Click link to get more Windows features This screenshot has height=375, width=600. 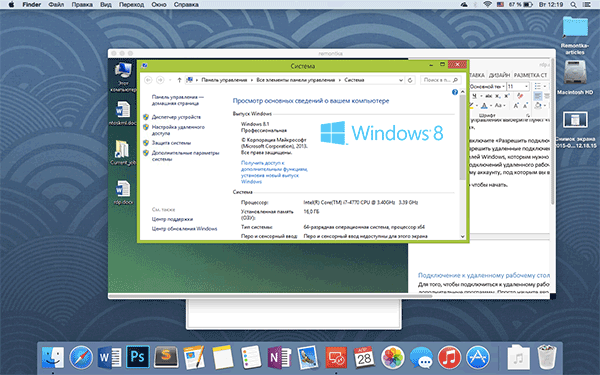tap(274, 172)
